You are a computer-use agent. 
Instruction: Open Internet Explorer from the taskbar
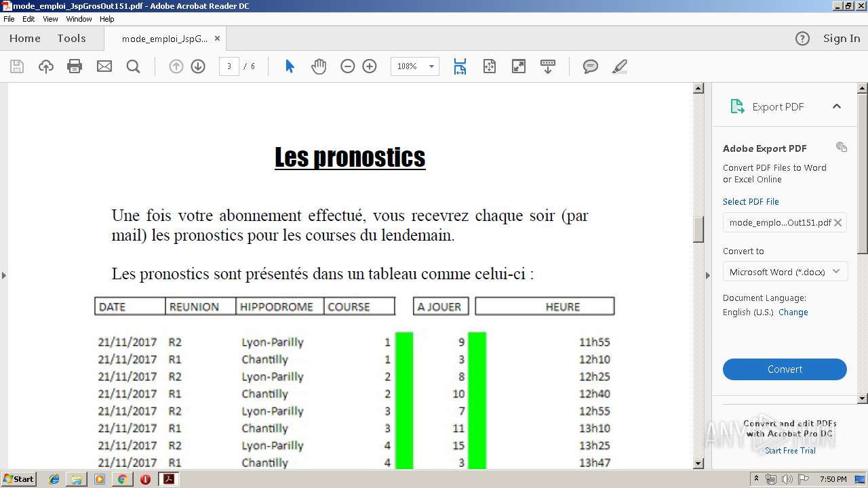(x=54, y=479)
